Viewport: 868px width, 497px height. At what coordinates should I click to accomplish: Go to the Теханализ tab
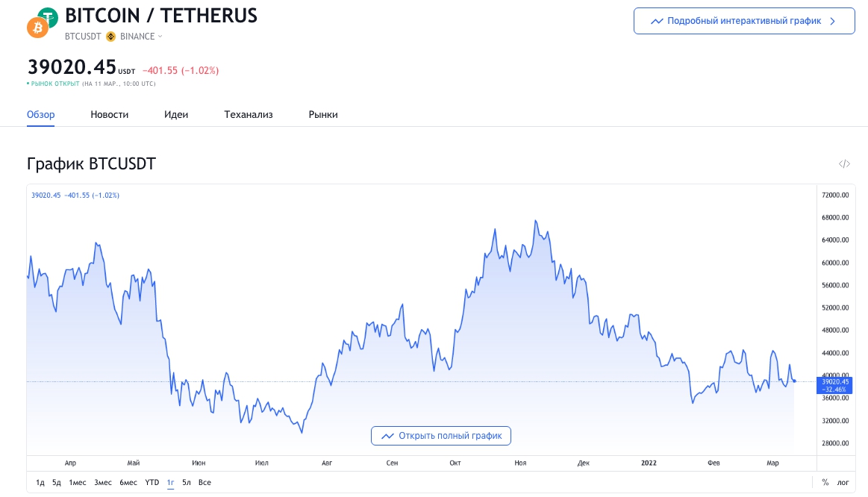pyautogui.click(x=249, y=115)
